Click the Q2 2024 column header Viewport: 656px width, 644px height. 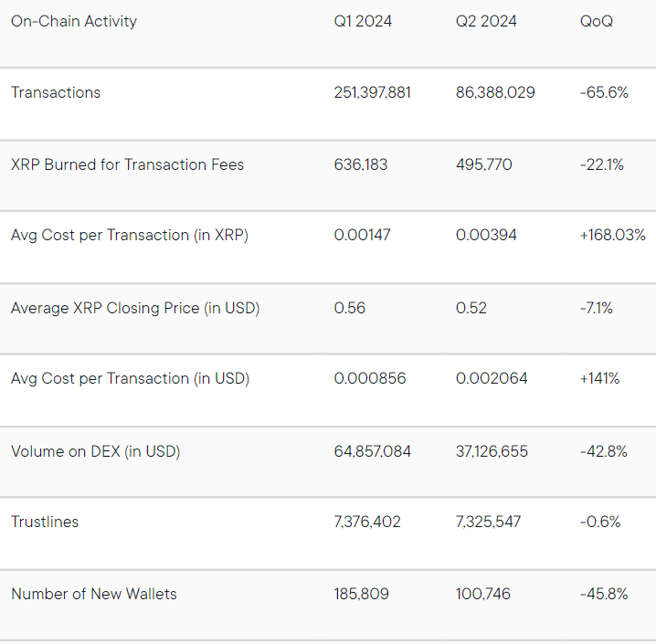[x=486, y=21]
